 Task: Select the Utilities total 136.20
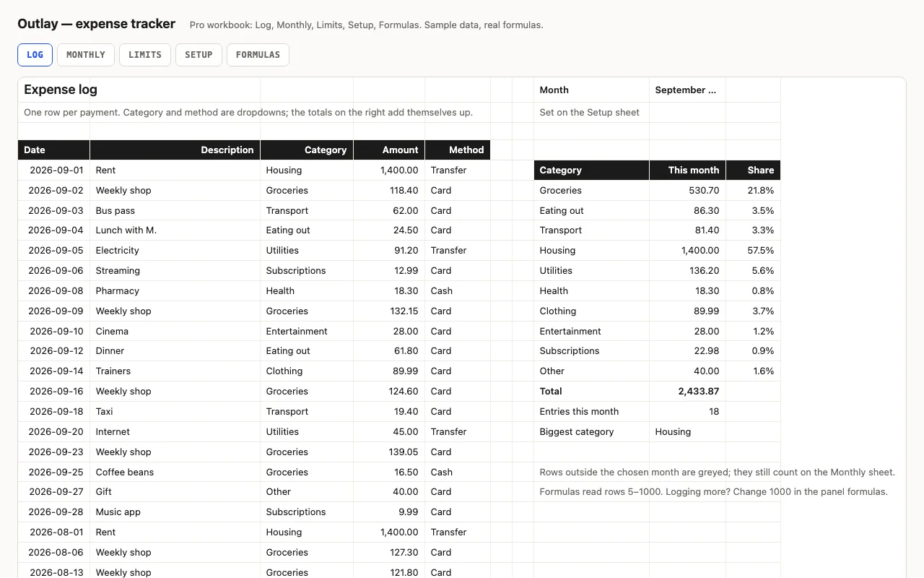point(688,271)
